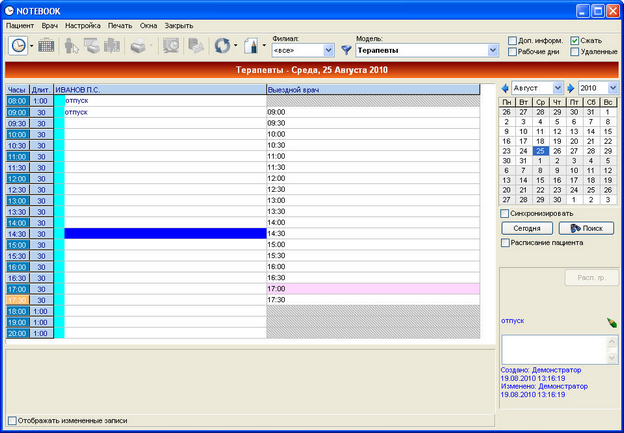Select day 26 of August in calendar
624x433 pixels.
557,151
